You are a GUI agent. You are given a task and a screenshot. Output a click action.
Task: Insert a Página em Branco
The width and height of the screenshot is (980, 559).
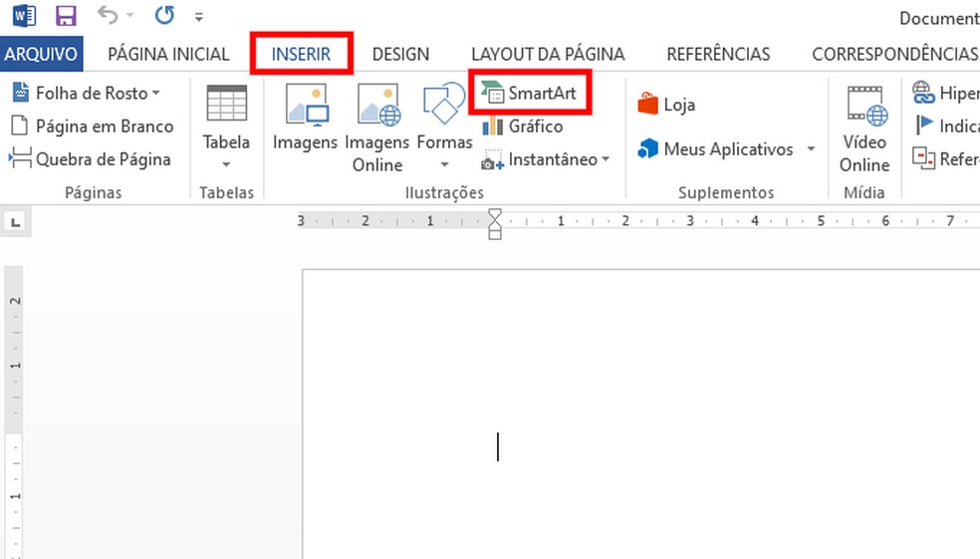(92, 127)
